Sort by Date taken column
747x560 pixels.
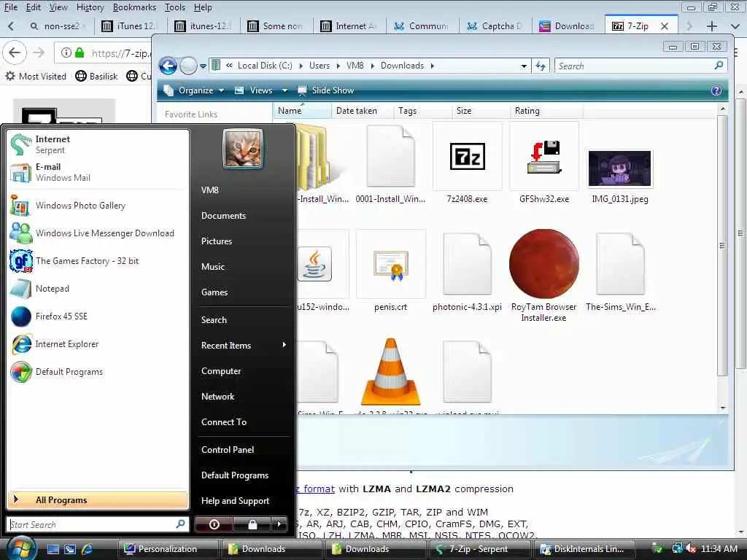(x=362, y=111)
